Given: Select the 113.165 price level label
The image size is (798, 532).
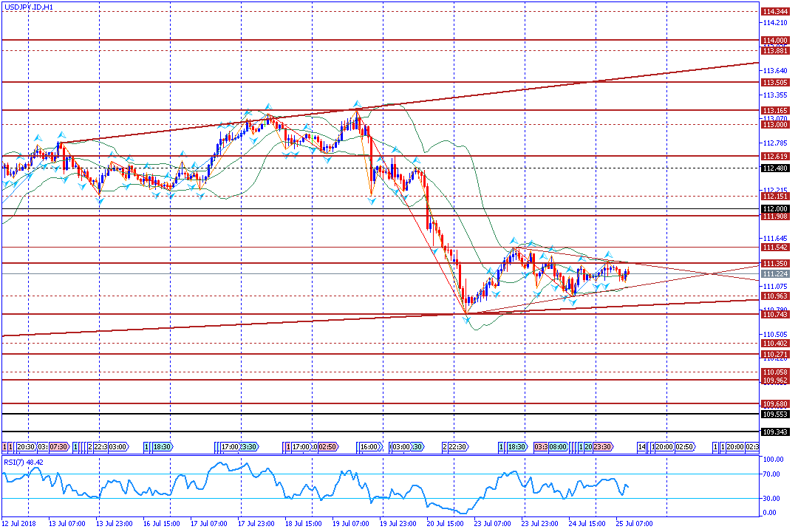Looking at the screenshot, I should [774, 111].
